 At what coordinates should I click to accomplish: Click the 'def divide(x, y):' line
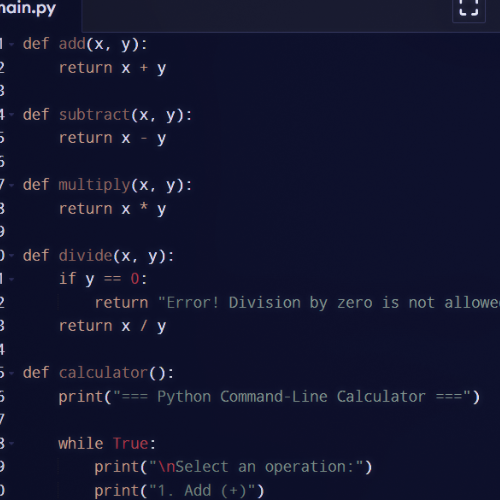[98, 256]
